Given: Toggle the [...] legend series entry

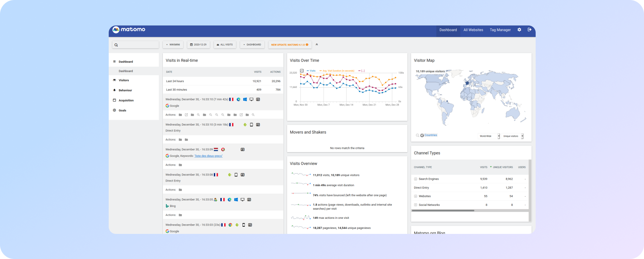Looking at the screenshot, I should tap(362, 71).
